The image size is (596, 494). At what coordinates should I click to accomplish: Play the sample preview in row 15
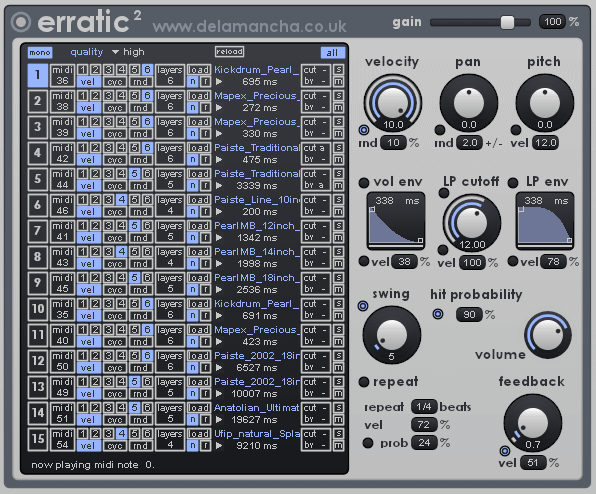click(x=219, y=445)
